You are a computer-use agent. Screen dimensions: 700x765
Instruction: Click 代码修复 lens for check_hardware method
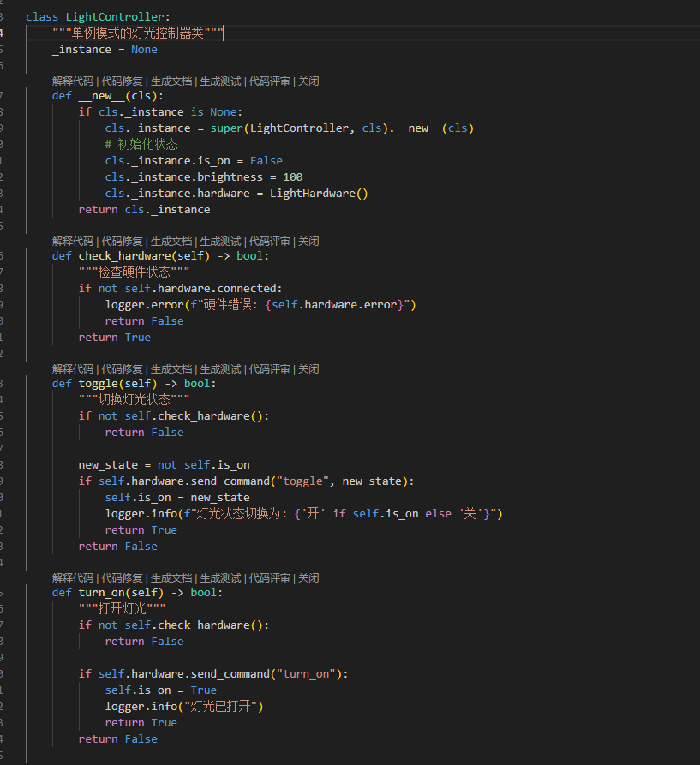tap(122, 241)
